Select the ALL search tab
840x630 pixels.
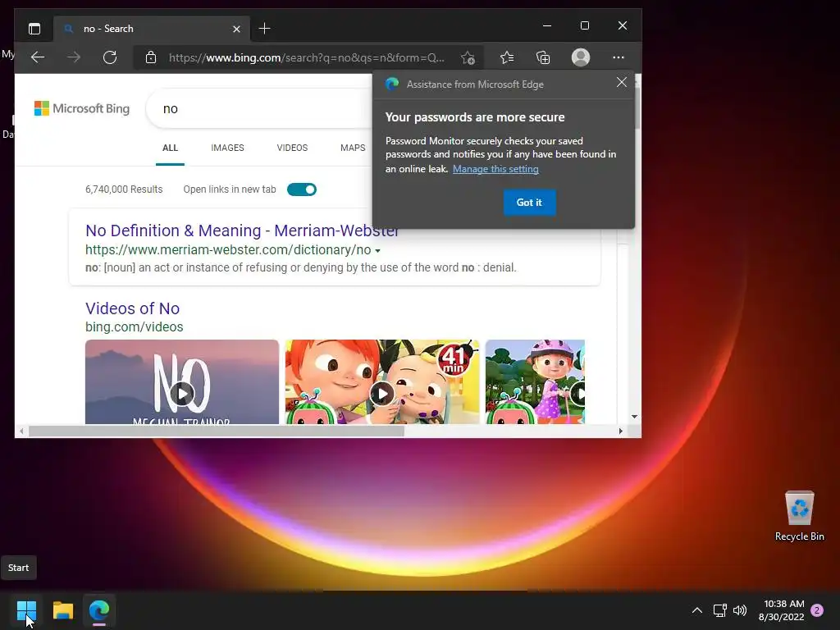(170, 148)
